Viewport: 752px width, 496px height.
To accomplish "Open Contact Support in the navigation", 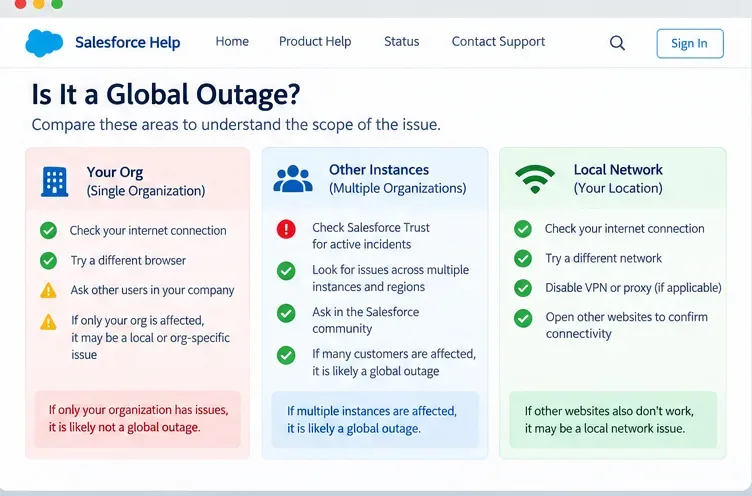I will coord(498,42).
